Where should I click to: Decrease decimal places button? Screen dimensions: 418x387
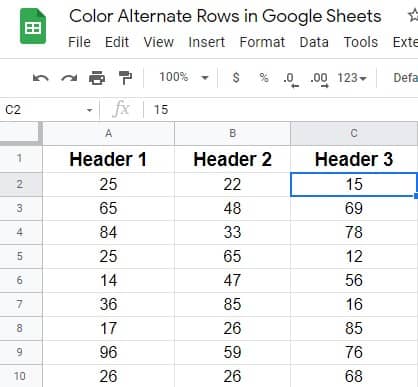pos(291,80)
